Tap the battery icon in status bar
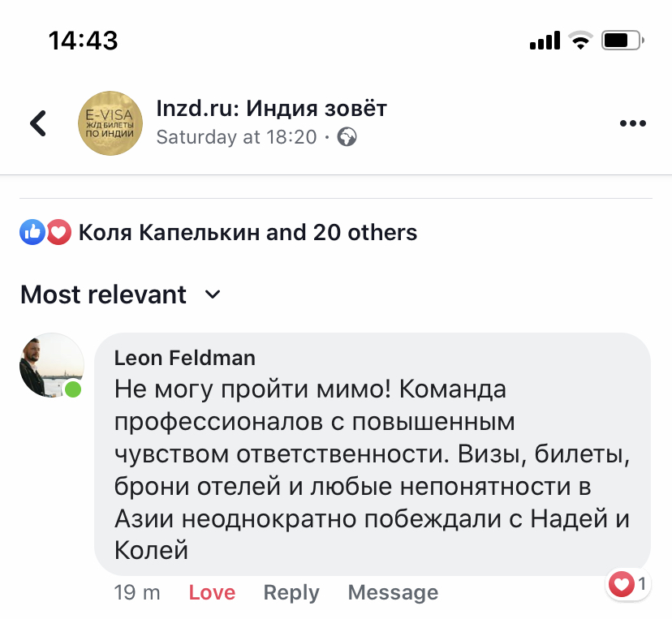 coord(623,40)
